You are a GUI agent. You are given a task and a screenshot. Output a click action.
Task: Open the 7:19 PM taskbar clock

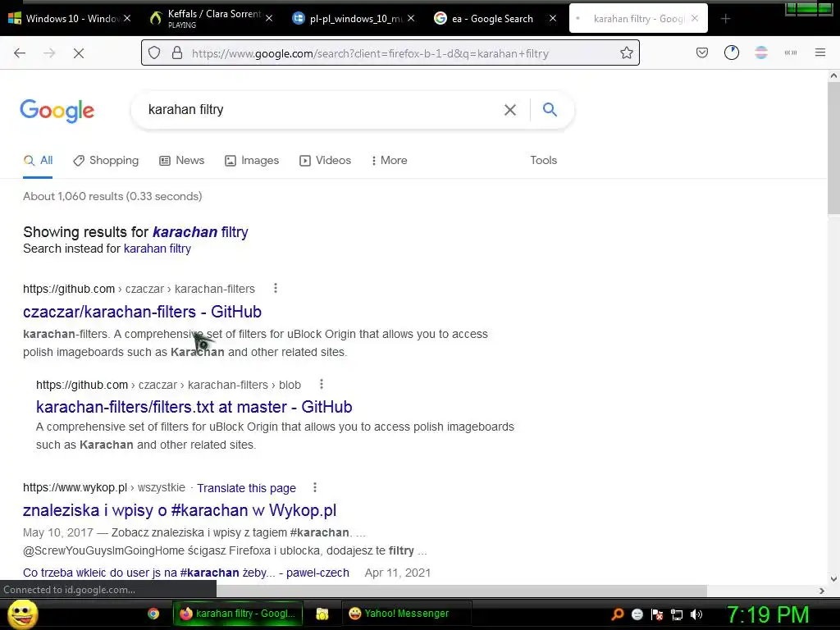coord(768,614)
